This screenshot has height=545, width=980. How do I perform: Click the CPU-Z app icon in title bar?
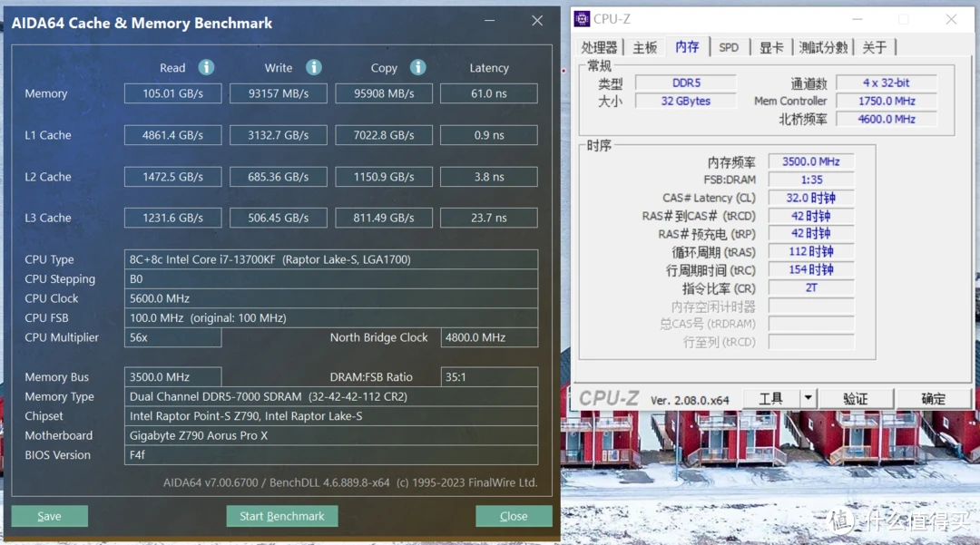click(x=582, y=19)
